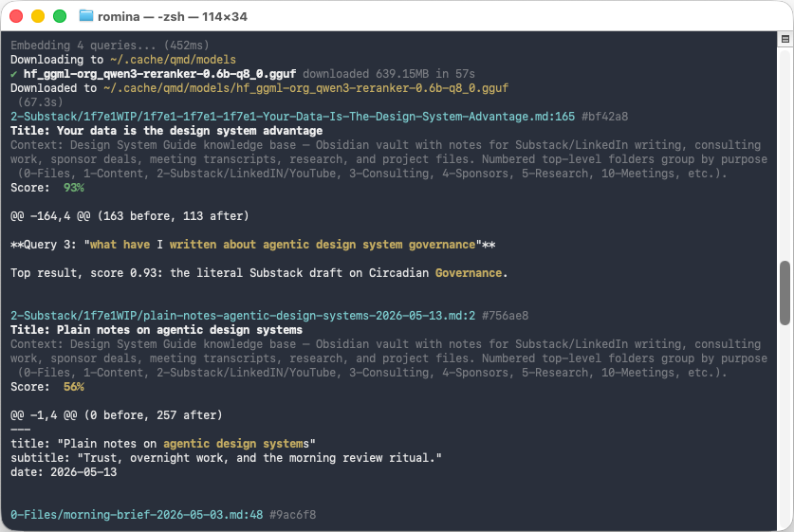Close the terminal window with red button
Screen dimensions: 794x532
16,16
